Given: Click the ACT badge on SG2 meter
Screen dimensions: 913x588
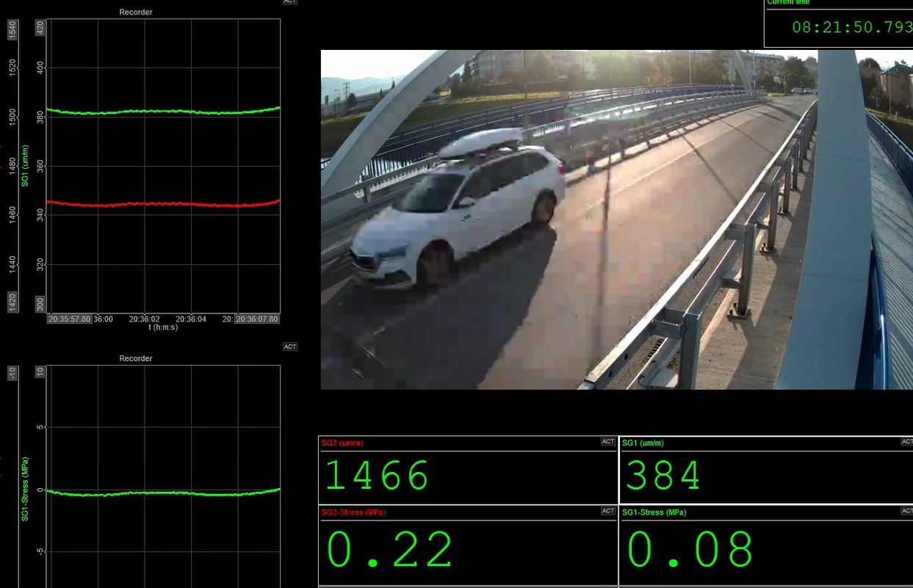Looking at the screenshot, I should coord(607,442).
